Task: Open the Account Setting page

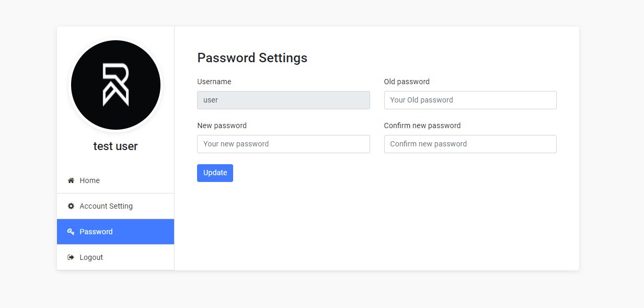Action: pyautogui.click(x=106, y=206)
